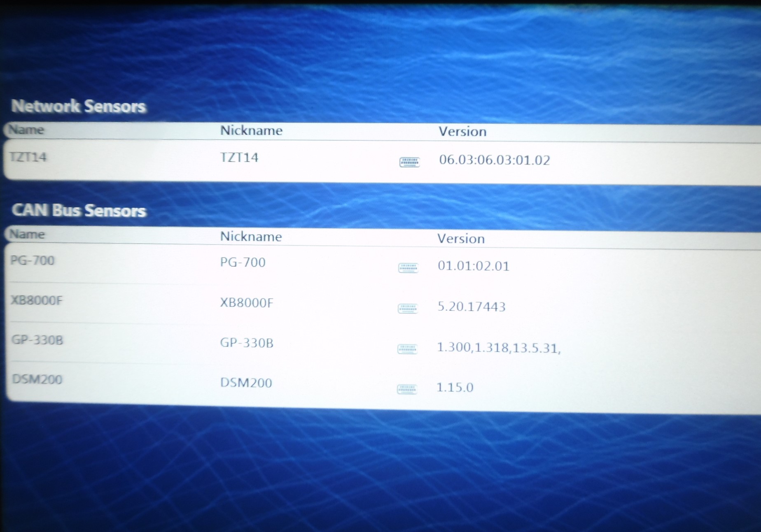Click version 1.15.0
Viewport: 761px width, 532px height.
pyautogui.click(x=455, y=388)
